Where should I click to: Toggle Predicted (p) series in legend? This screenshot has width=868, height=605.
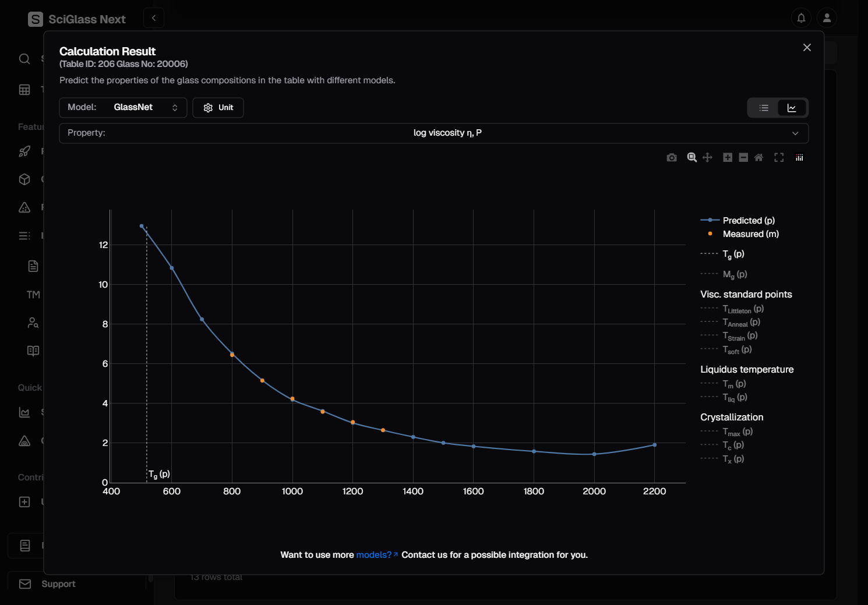[x=748, y=221]
